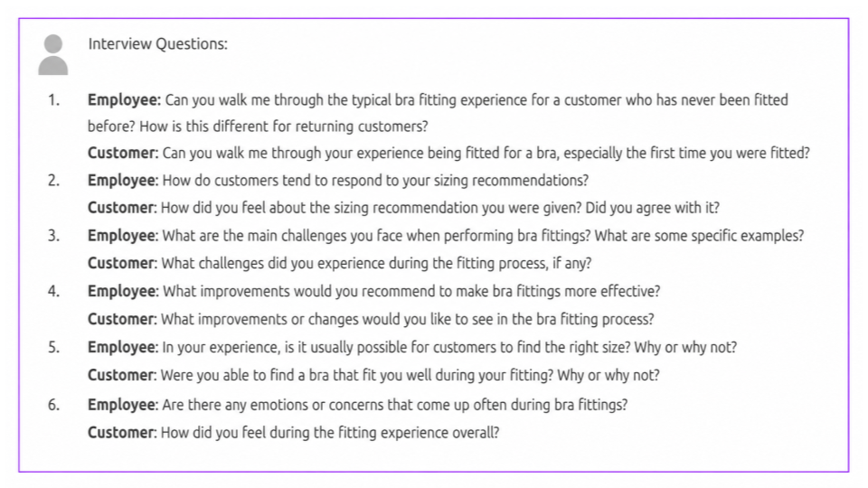868x488 pixels.
Task: Select list number 4
Action: [x=53, y=291]
